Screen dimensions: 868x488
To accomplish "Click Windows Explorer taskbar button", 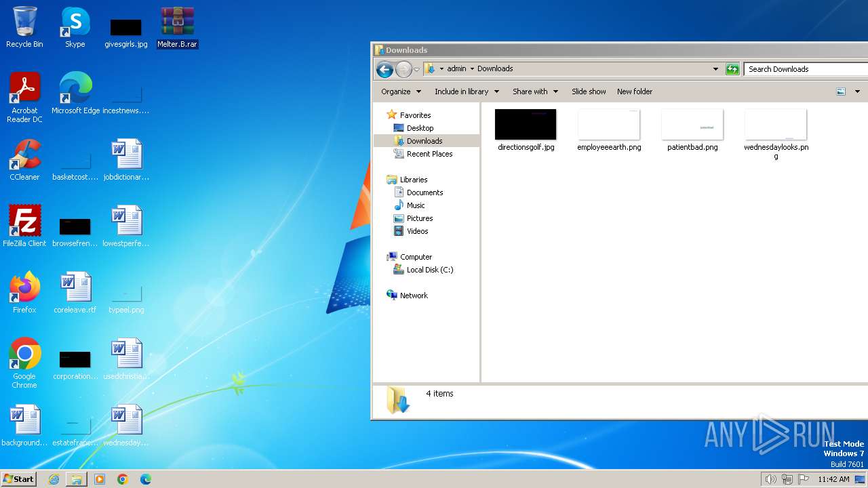I will [x=77, y=479].
